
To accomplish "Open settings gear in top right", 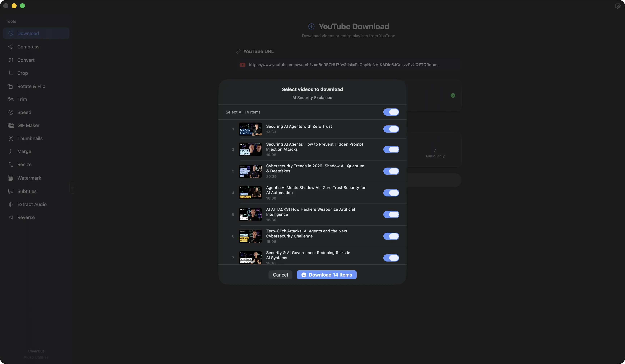I will (618, 6).
